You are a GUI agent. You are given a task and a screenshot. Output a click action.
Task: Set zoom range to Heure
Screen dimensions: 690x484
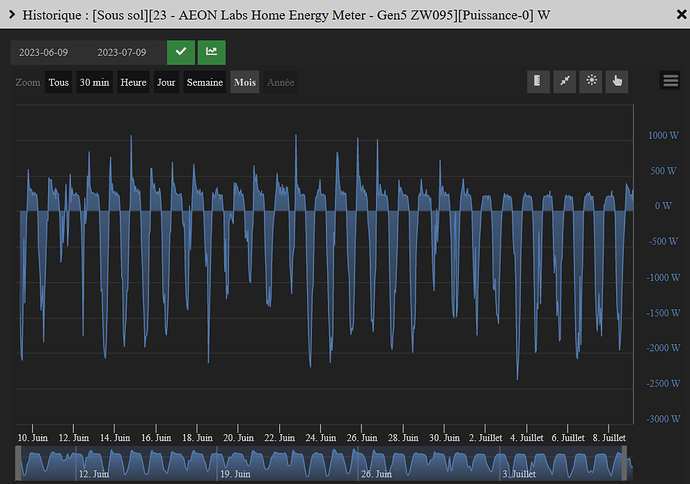pos(133,83)
